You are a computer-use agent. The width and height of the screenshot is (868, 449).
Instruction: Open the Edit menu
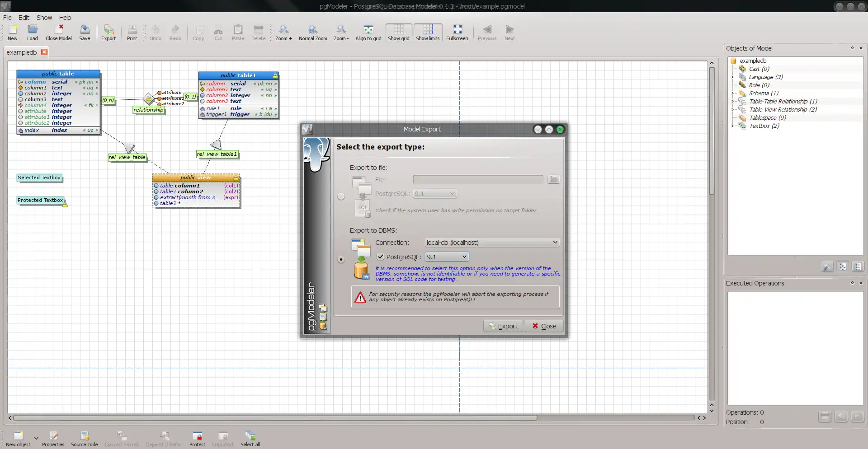24,18
